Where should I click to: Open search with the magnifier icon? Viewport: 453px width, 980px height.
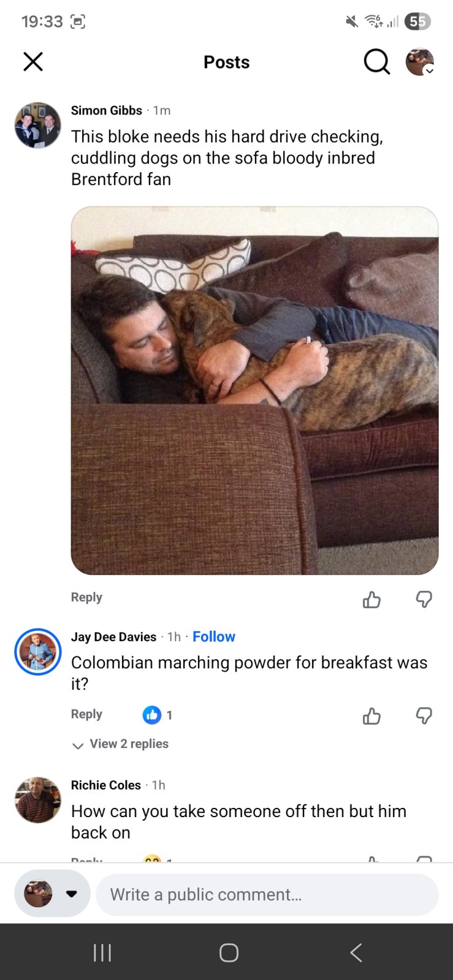376,62
